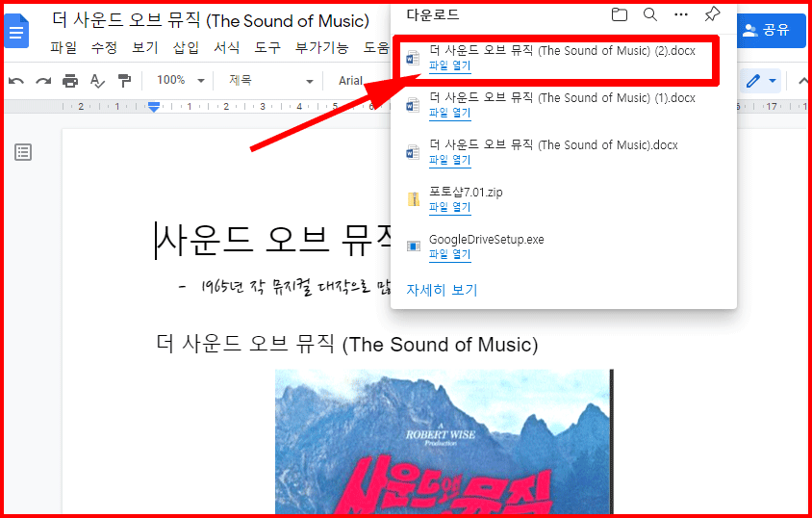
Task: Open the 도구 menu
Action: pyautogui.click(x=267, y=47)
